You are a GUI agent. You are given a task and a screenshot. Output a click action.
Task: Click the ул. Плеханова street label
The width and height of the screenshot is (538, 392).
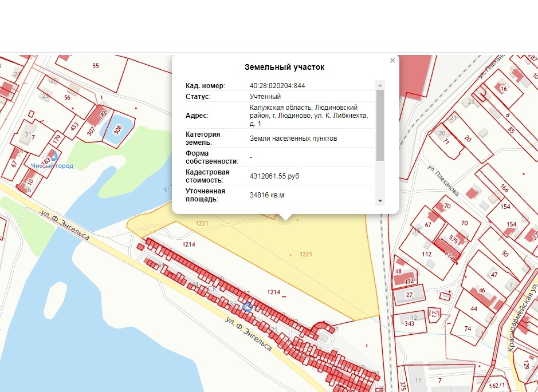443,180
